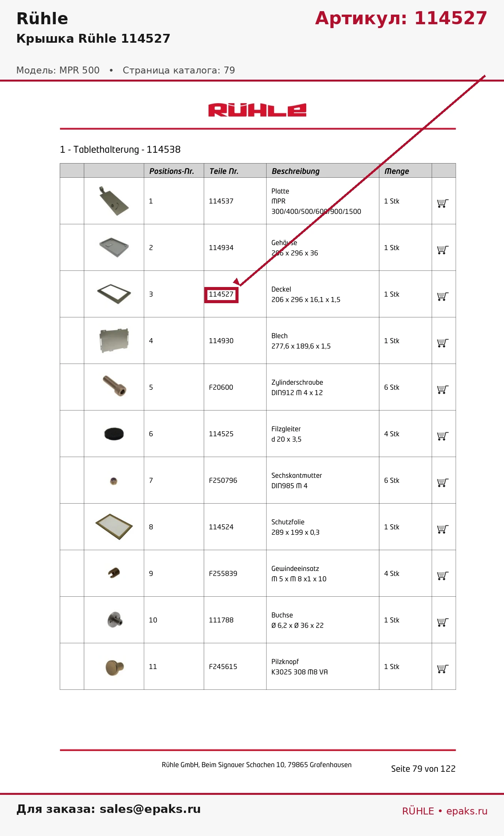Screen dimensions: 504x836
Task: Click the cart icon for Deckel 114527
Action: click(443, 296)
